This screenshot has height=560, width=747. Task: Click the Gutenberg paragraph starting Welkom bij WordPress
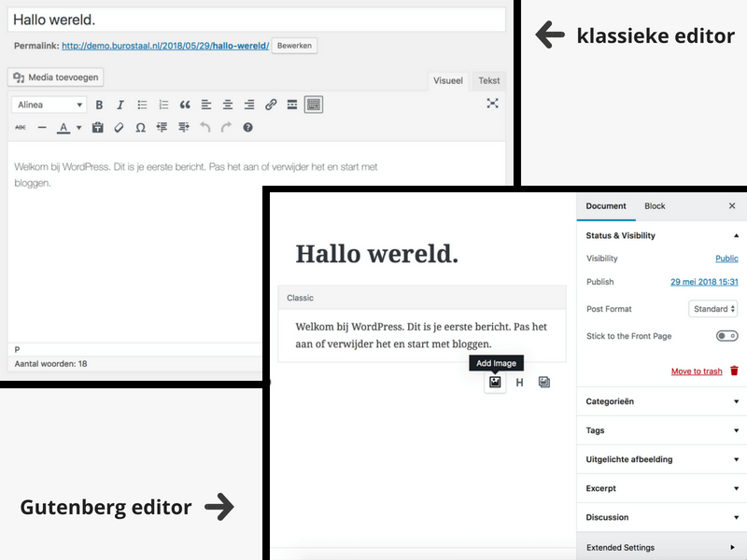tap(421, 335)
